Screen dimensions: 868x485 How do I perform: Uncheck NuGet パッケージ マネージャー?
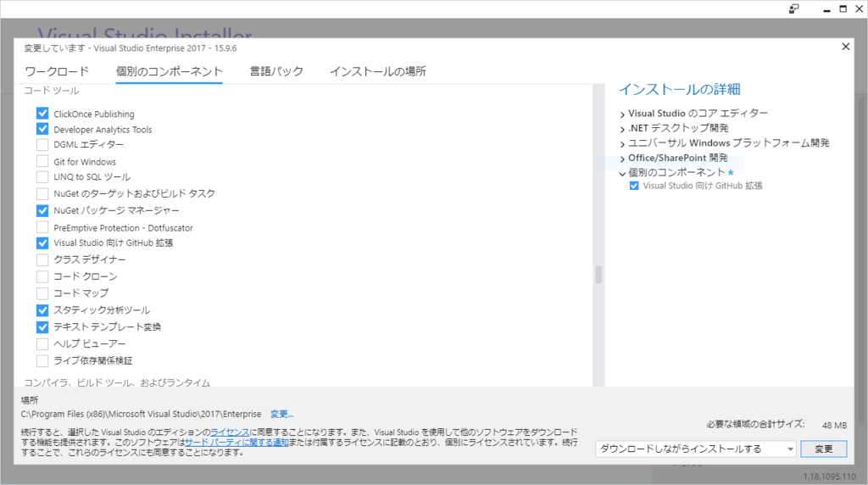coord(42,210)
